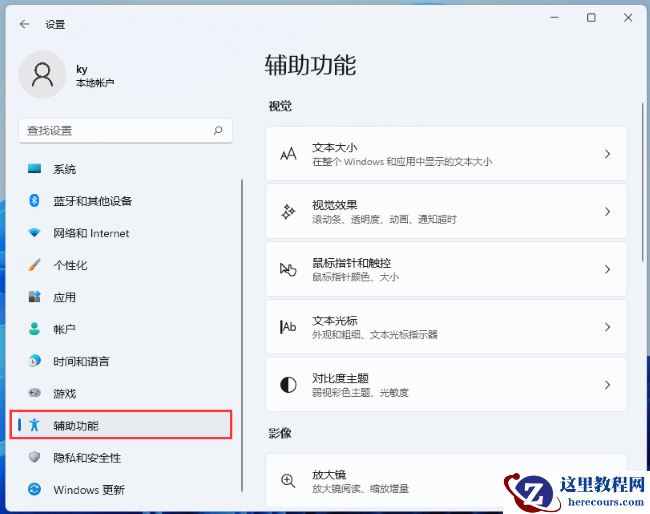Image resolution: width=650 pixels, height=514 pixels.
Task: Click the 查找设置 search field
Action: click(x=125, y=131)
